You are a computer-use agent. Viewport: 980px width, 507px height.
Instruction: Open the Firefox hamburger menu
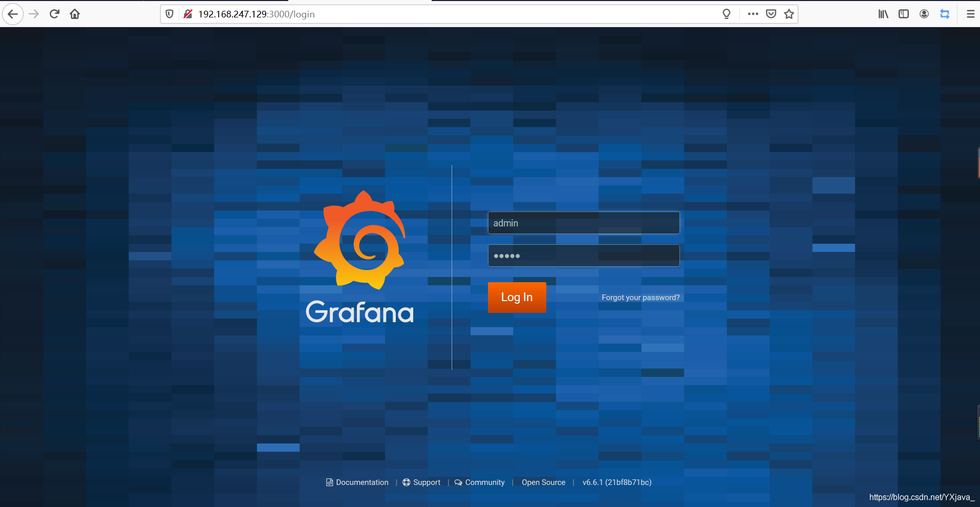pos(970,14)
